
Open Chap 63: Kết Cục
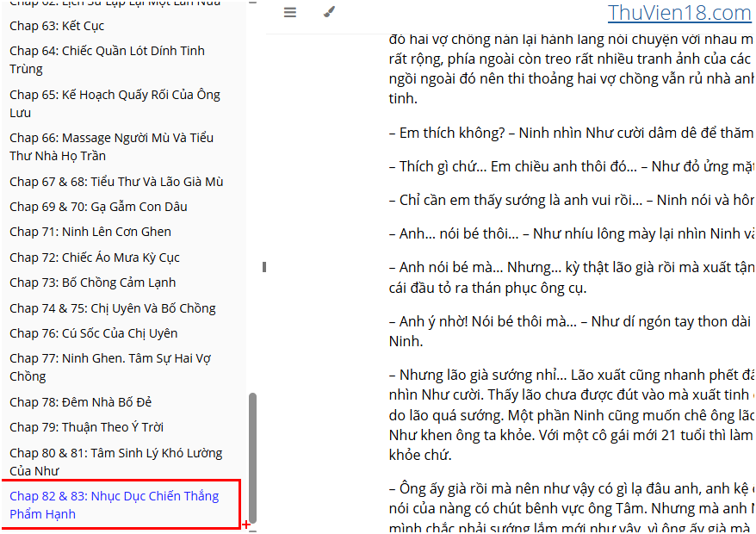(57, 26)
